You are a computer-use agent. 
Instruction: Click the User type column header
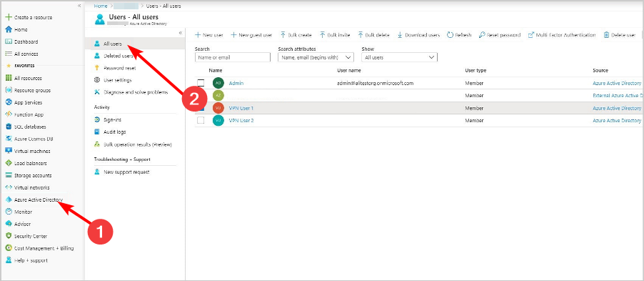pos(476,71)
